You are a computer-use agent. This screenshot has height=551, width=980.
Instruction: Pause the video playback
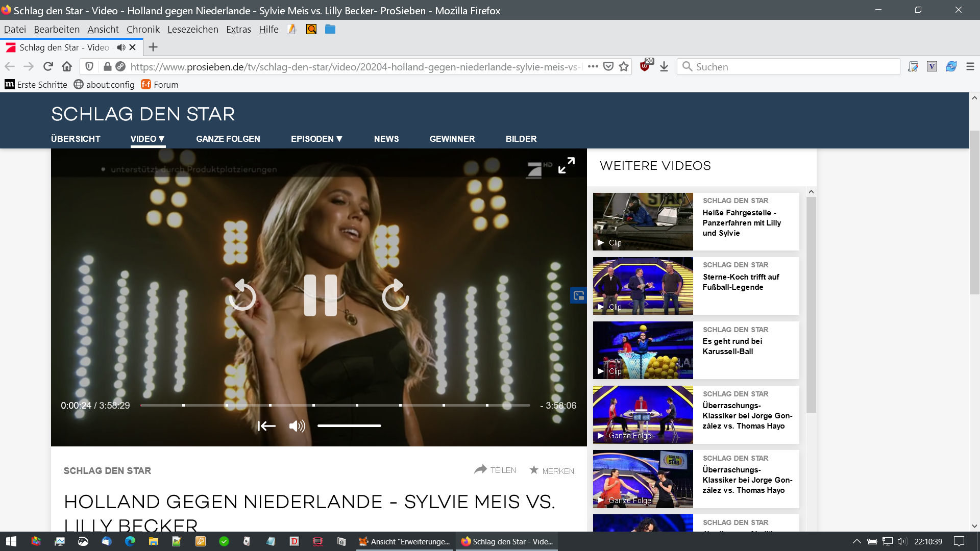pyautogui.click(x=320, y=295)
